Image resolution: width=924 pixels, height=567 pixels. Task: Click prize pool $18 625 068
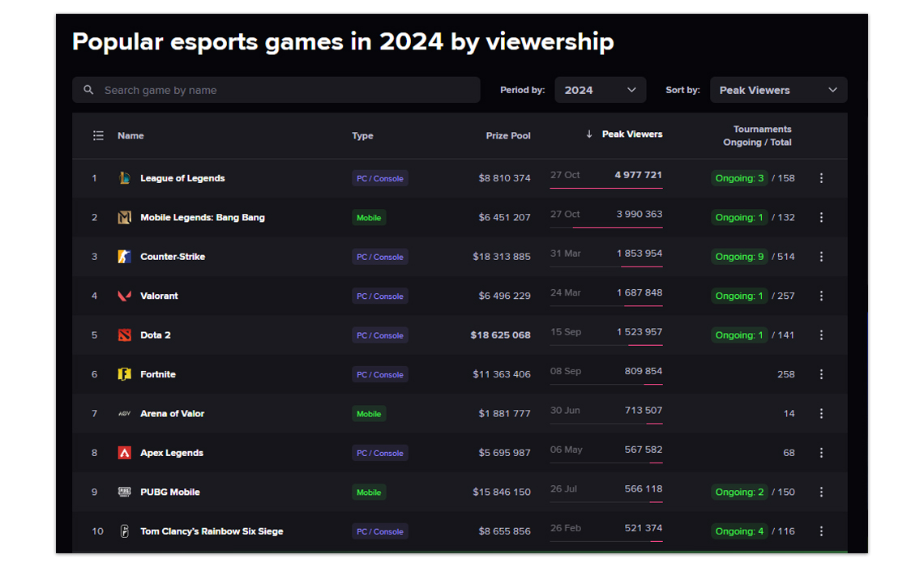tap(500, 335)
